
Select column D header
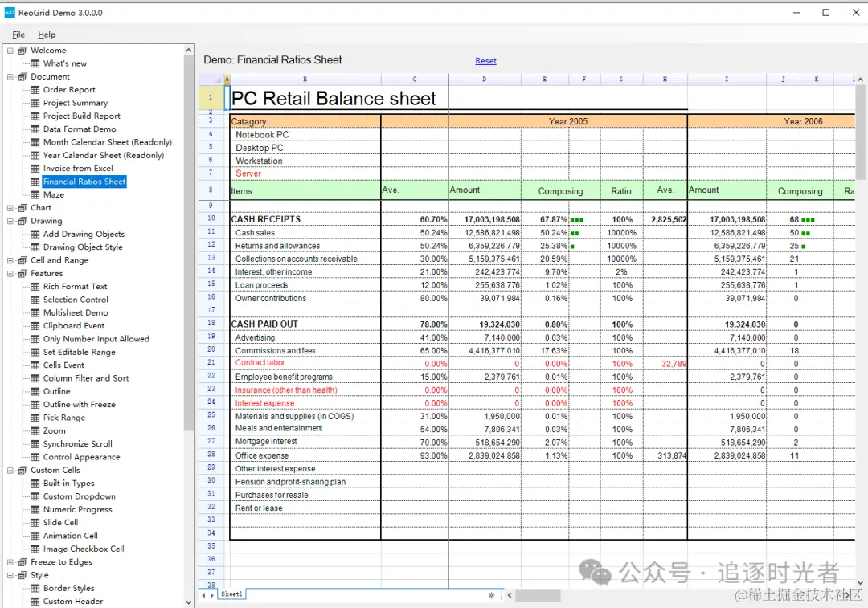pyautogui.click(x=485, y=80)
